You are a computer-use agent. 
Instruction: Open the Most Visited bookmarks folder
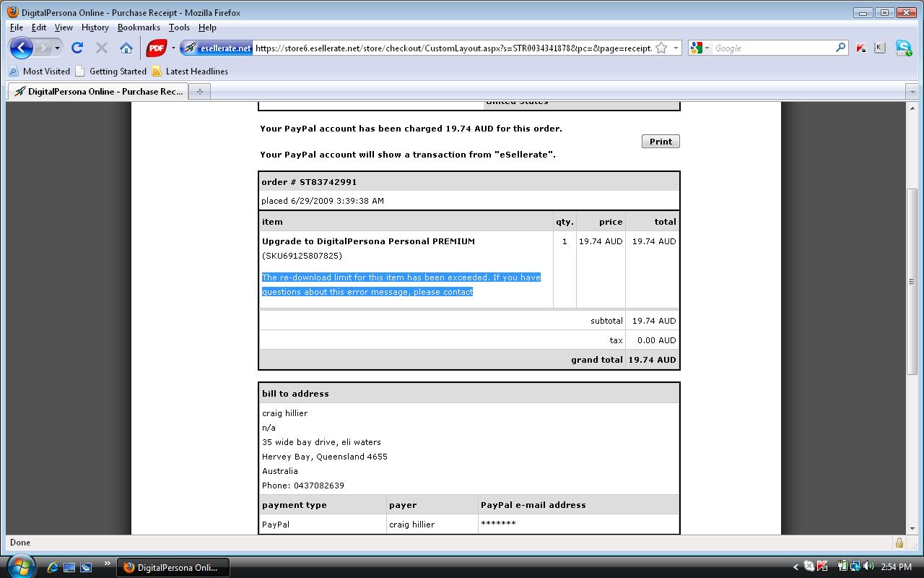click(40, 72)
